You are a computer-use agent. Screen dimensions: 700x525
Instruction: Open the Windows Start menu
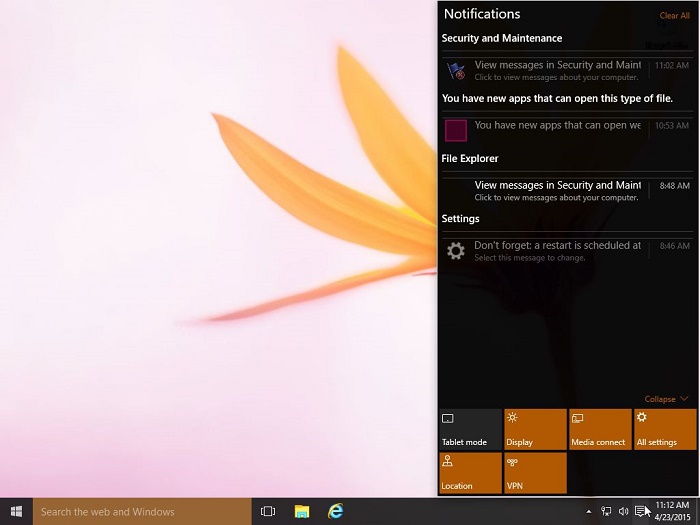[16, 512]
